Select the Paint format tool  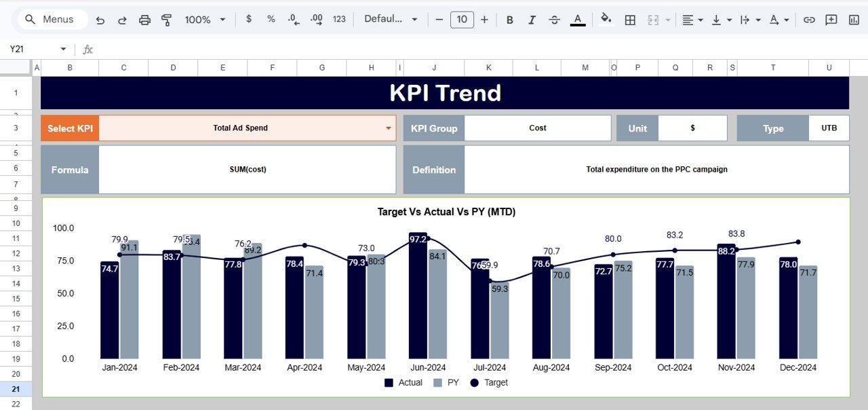click(x=166, y=20)
